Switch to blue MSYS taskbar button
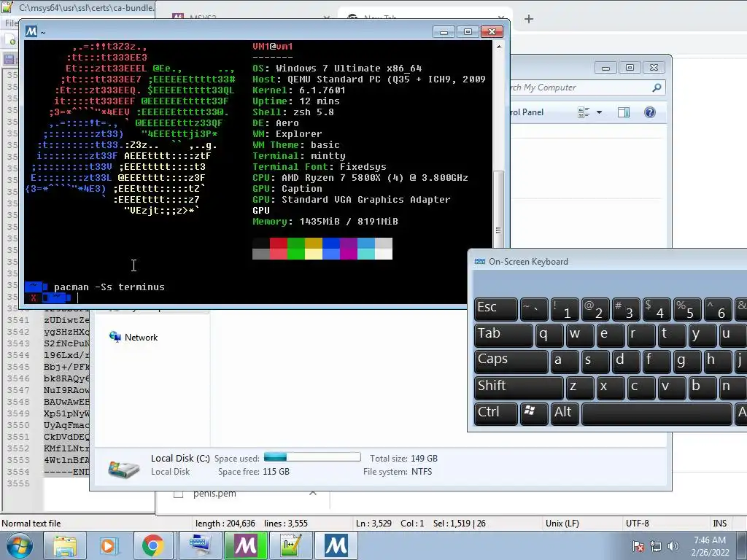Viewport: 747px width, 560px height. tap(336, 545)
